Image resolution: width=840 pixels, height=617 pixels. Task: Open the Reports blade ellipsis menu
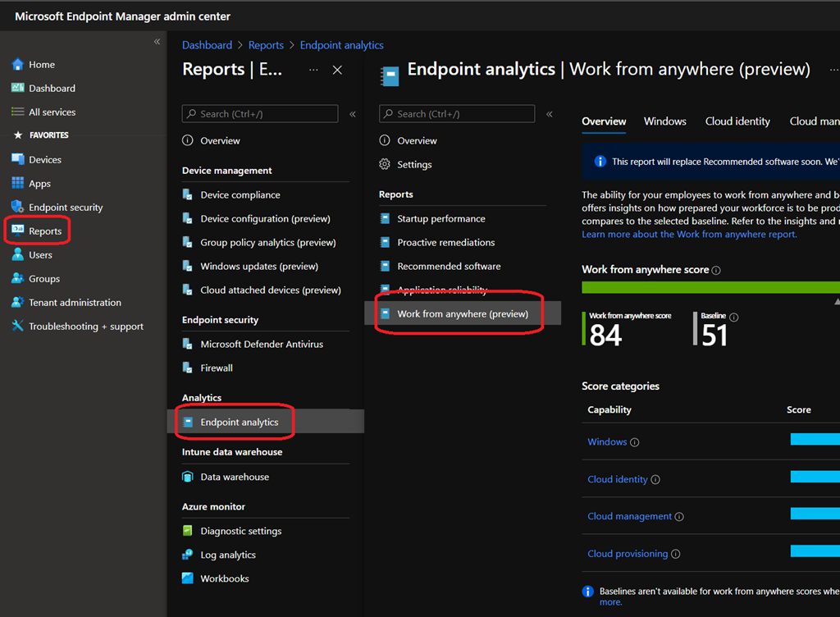[x=313, y=71]
